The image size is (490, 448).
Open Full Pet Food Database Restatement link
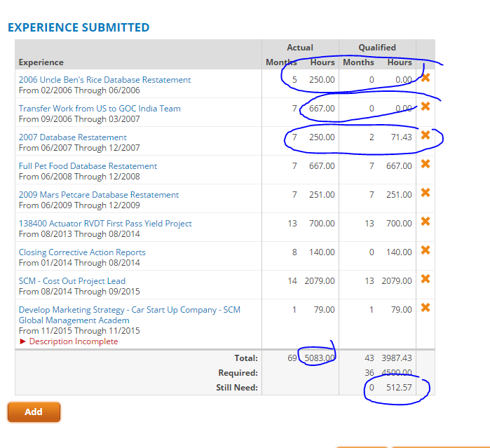(x=88, y=166)
